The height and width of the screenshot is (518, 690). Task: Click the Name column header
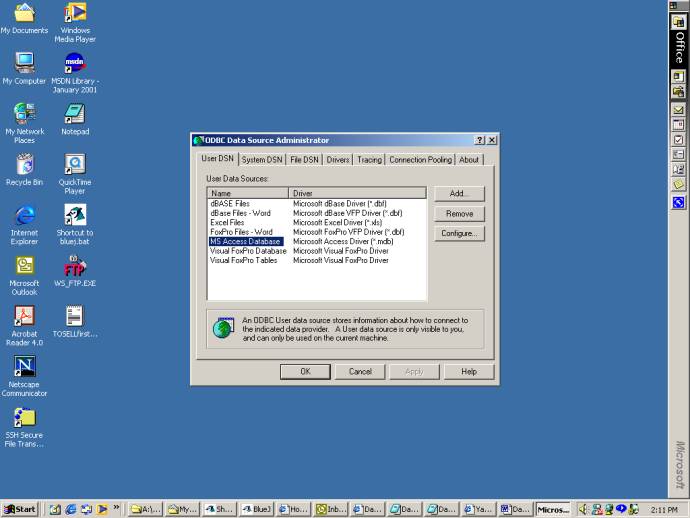248,193
